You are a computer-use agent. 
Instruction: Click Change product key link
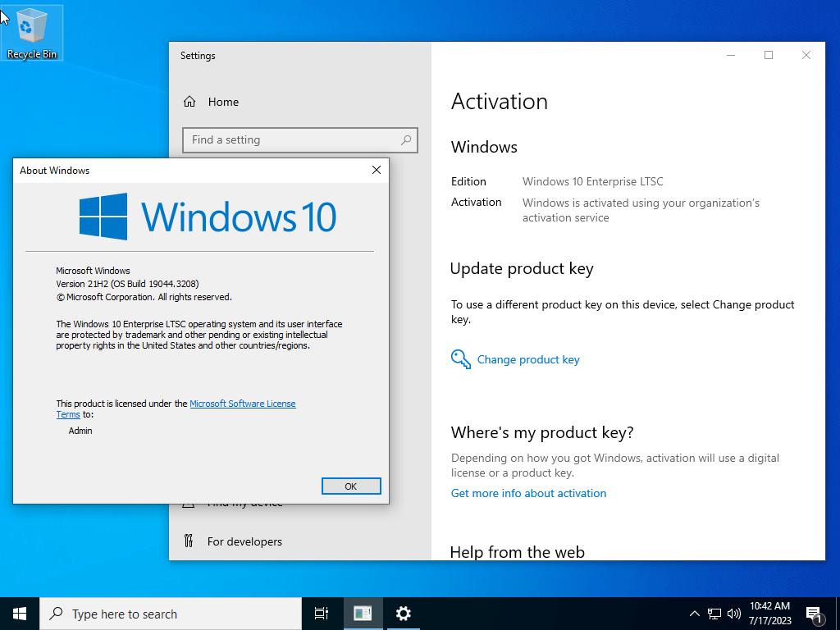click(528, 359)
